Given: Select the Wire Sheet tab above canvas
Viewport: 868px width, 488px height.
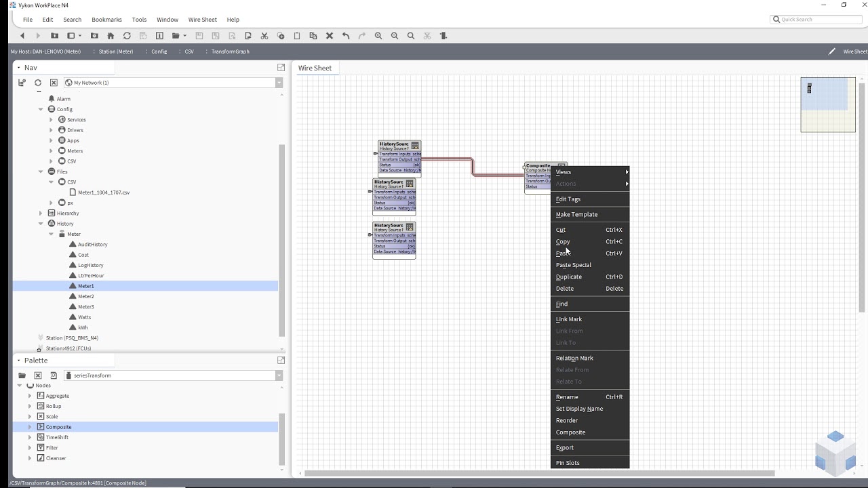Looking at the screenshot, I should [315, 68].
